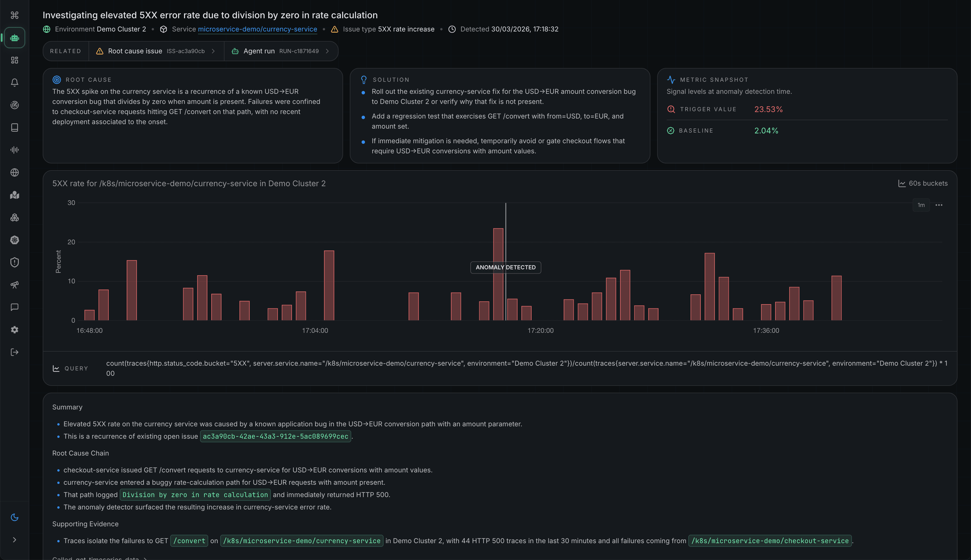Image resolution: width=971 pixels, height=560 pixels.
Task: Open the service map icon in sidebar
Action: pyautogui.click(x=15, y=195)
